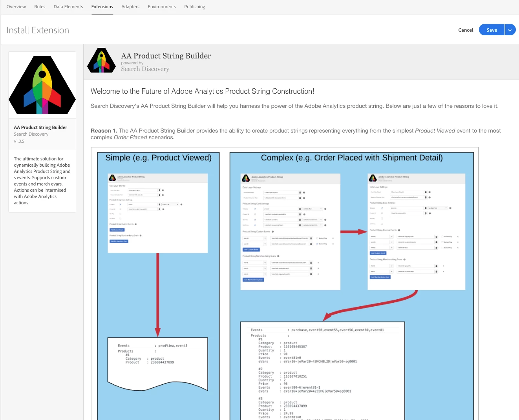Click the product ID '116105445387' in Complex output

[295, 347]
